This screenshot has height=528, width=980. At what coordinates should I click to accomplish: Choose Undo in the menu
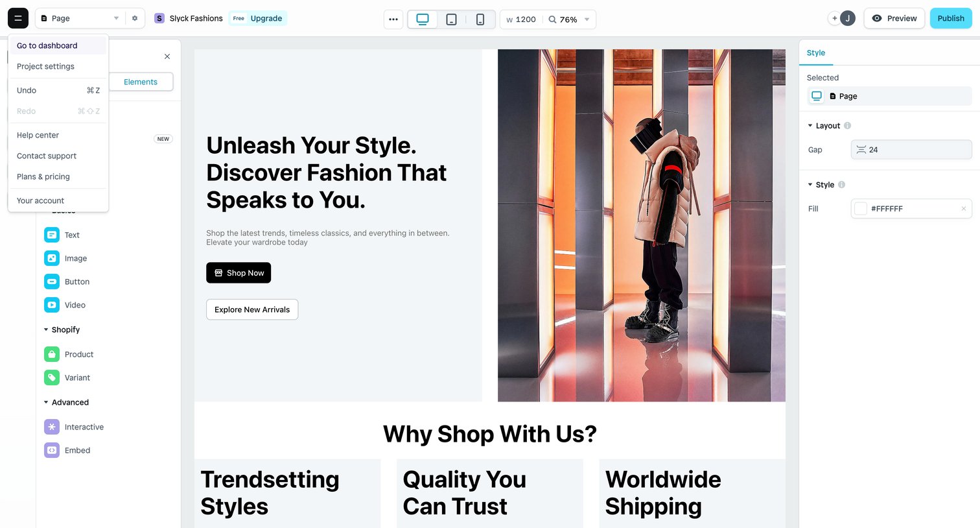pyautogui.click(x=58, y=90)
